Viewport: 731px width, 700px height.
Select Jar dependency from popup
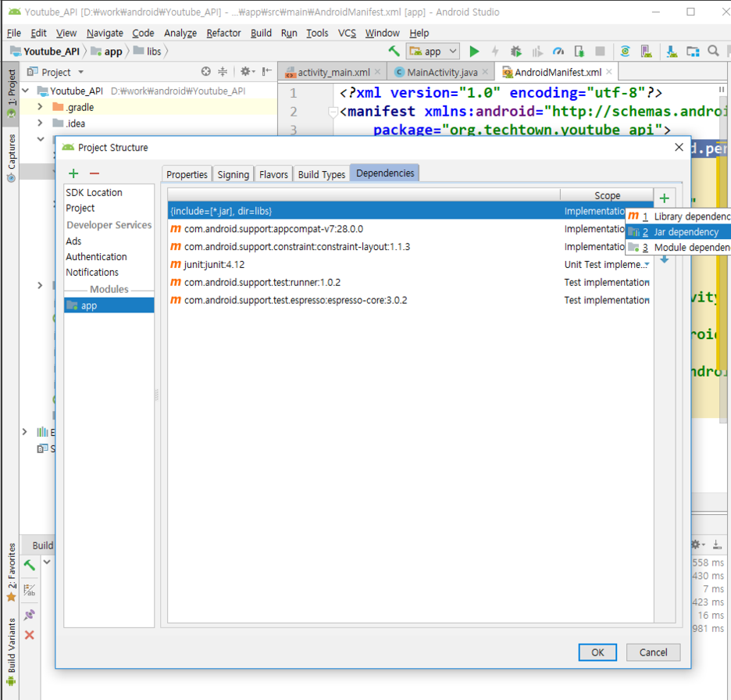679,232
